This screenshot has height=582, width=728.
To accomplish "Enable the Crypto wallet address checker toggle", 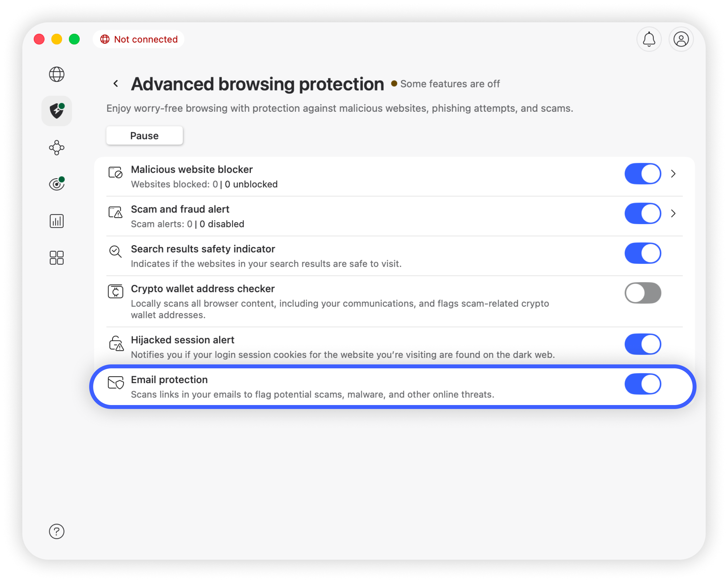I will (642, 293).
